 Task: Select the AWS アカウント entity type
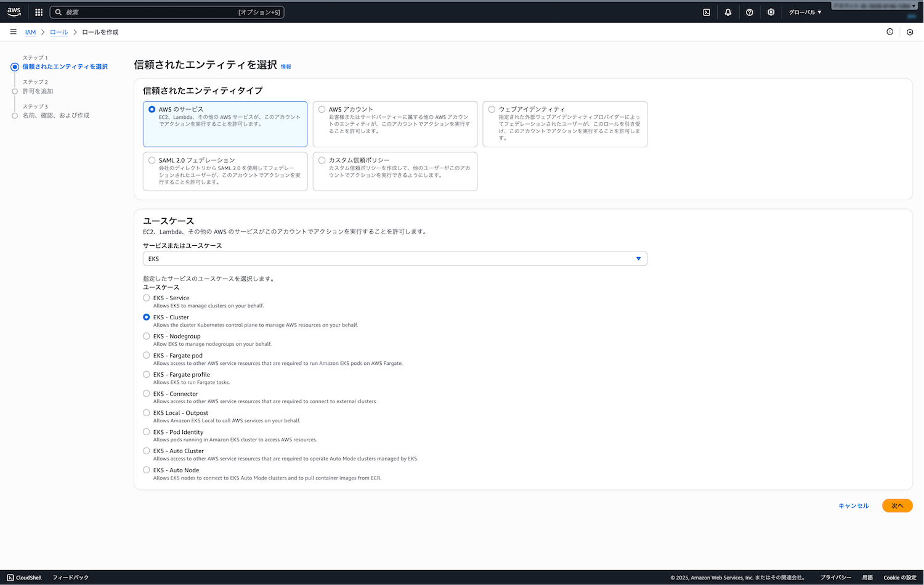click(x=322, y=109)
